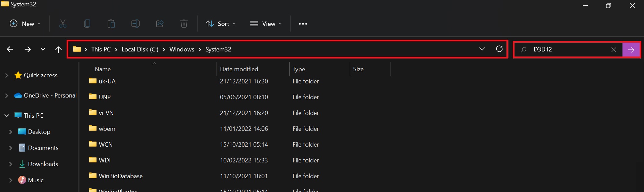Click the Windows breadcrumb in address bar
Viewport: 644px width, 192px height.
coord(182,49)
